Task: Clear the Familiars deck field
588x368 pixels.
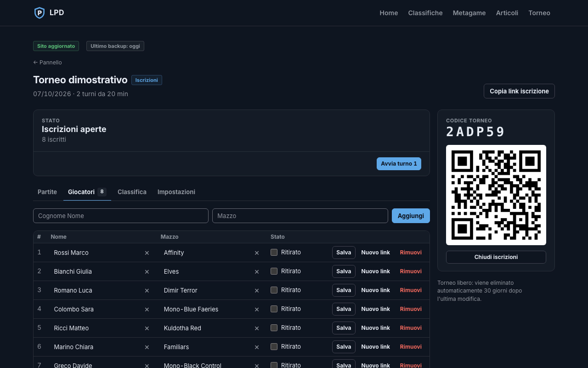Action: [x=257, y=347]
